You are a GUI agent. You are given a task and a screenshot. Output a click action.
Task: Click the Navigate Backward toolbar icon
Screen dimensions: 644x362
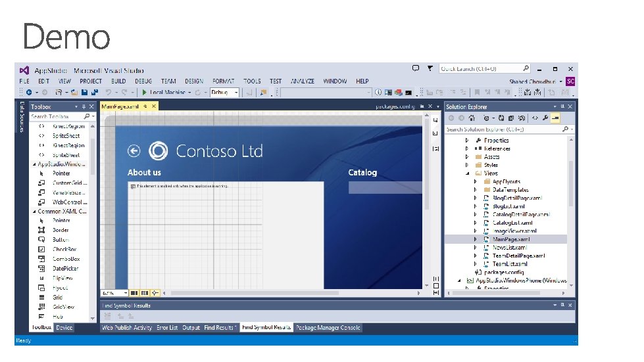(x=29, y=92)
